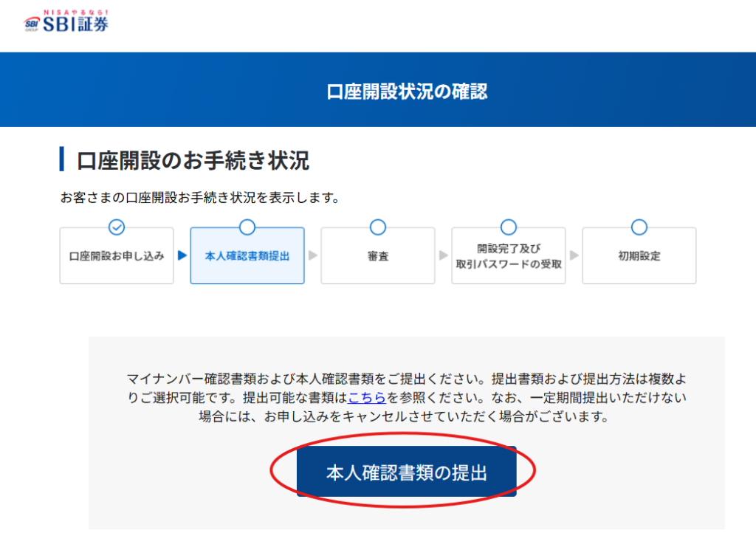Click the 口座開設状況の確認 banner title

[407, 92]
